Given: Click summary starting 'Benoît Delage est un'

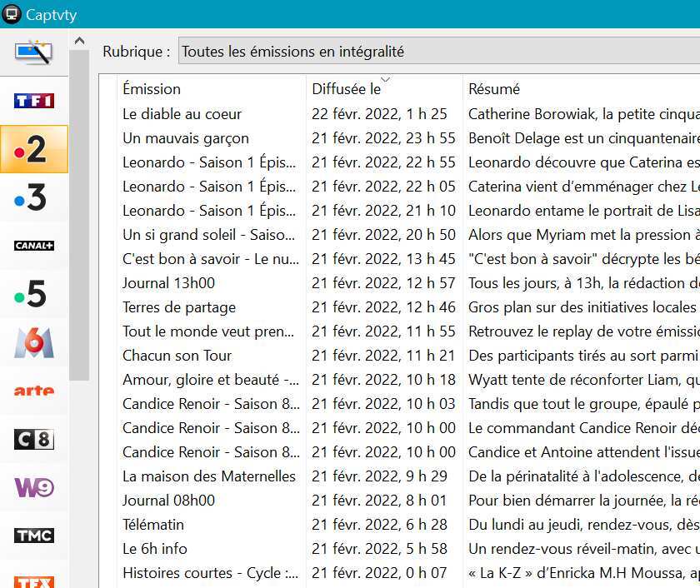Looking at the screenshot, I should tap(584, 138).
